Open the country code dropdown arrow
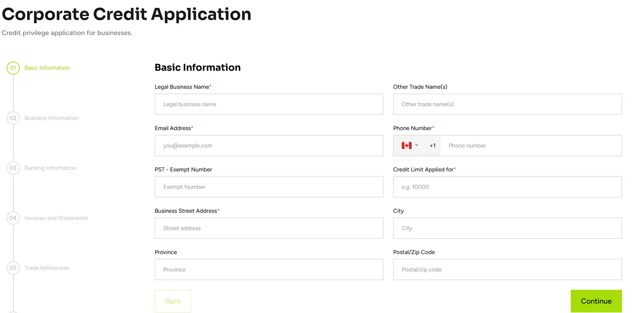 416,146
